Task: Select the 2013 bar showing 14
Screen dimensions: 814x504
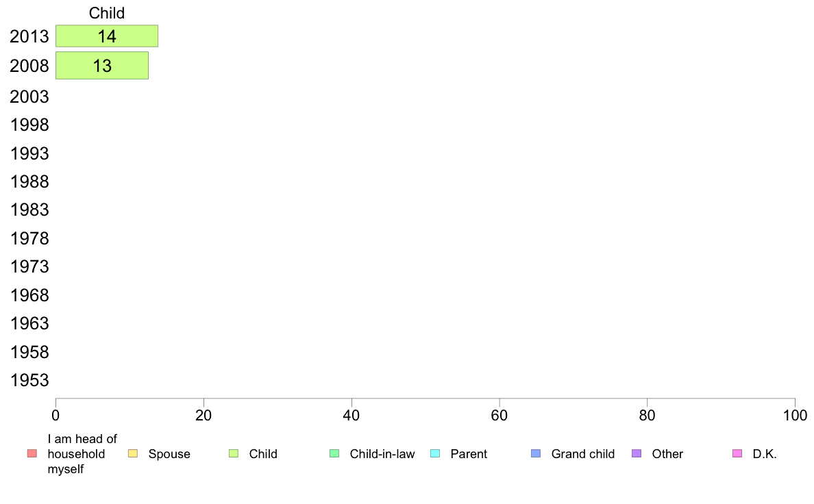Action: pos(107,36)
